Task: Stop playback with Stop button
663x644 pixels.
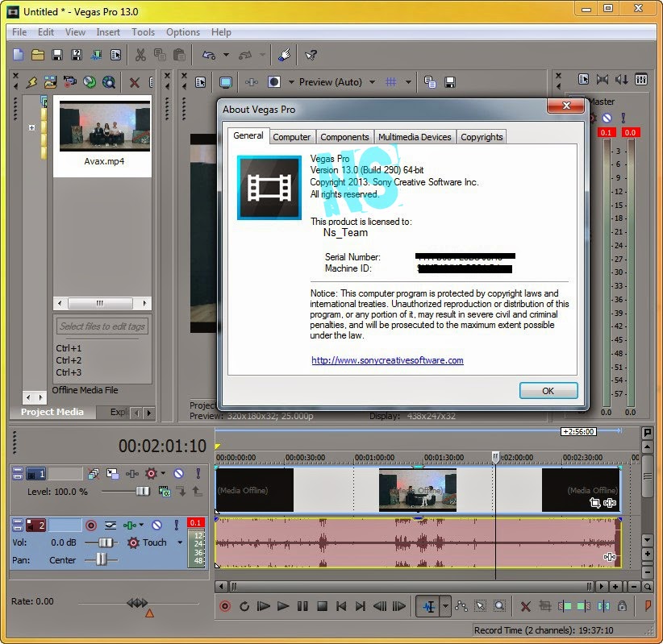Action: pyautogui.click(x=322, y=606)
